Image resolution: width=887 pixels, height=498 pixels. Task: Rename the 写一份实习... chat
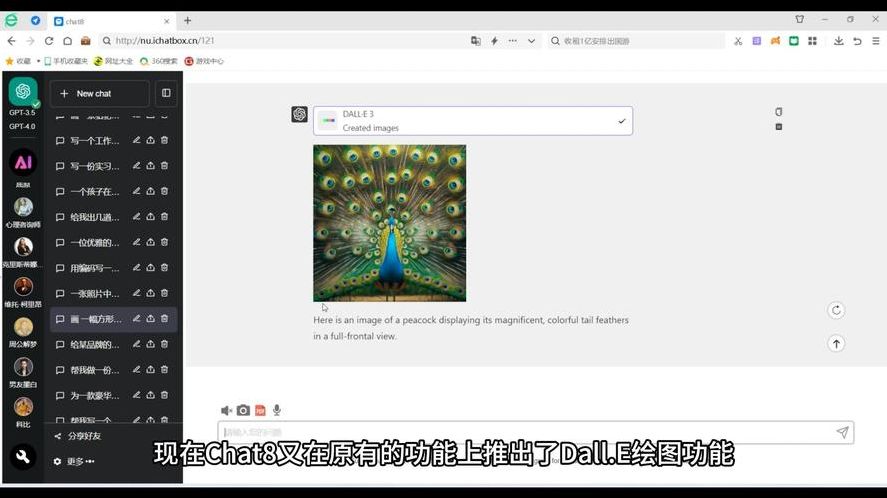136,165
